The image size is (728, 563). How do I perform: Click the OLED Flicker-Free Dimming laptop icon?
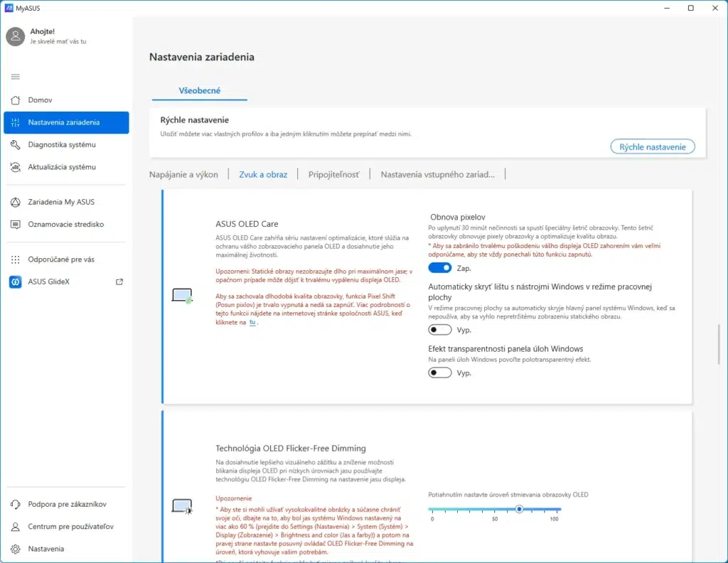pyautogui.click(x=182, y=506)
